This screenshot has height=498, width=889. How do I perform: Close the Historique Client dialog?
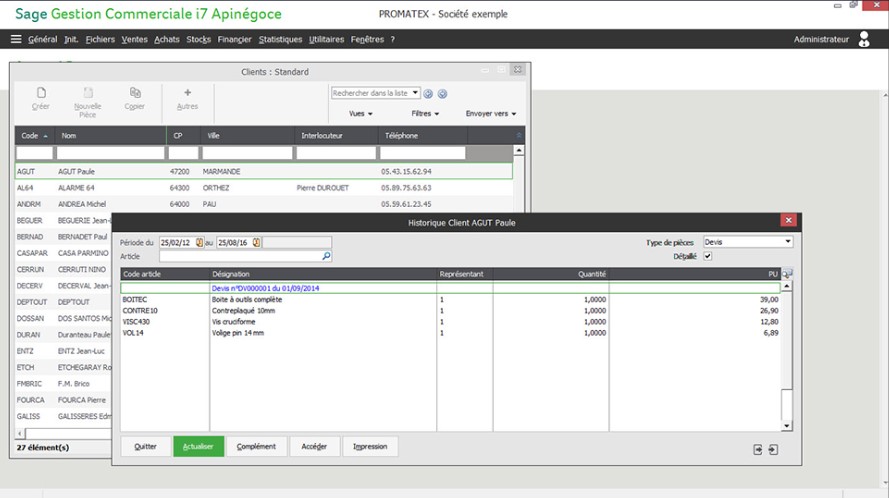pos(788,220)
